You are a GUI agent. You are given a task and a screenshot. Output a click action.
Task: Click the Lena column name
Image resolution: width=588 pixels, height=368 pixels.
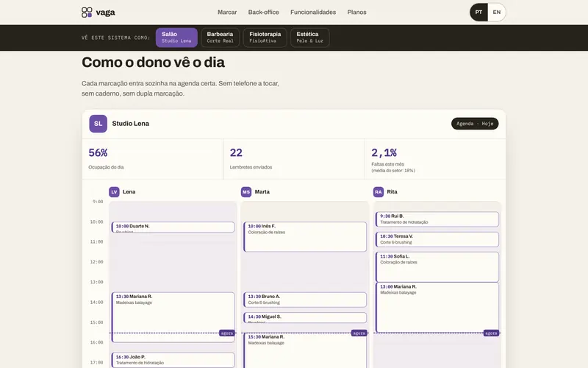click(x=129, y=192)
